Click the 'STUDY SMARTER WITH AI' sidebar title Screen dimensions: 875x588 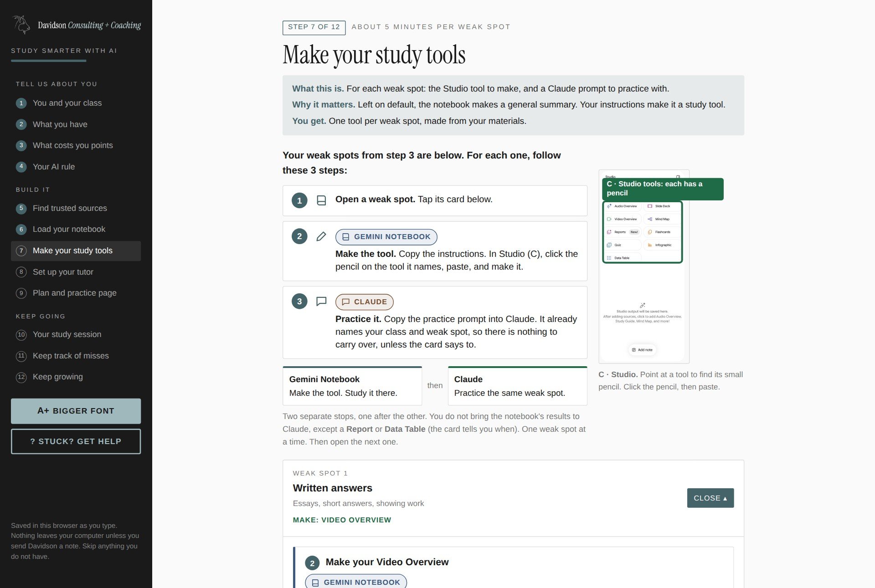click(64, 51)
